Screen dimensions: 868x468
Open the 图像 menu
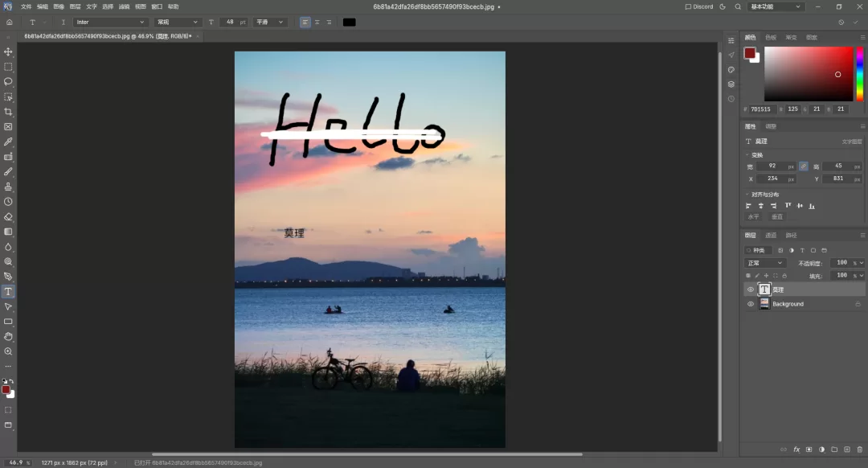coord(59,6)
